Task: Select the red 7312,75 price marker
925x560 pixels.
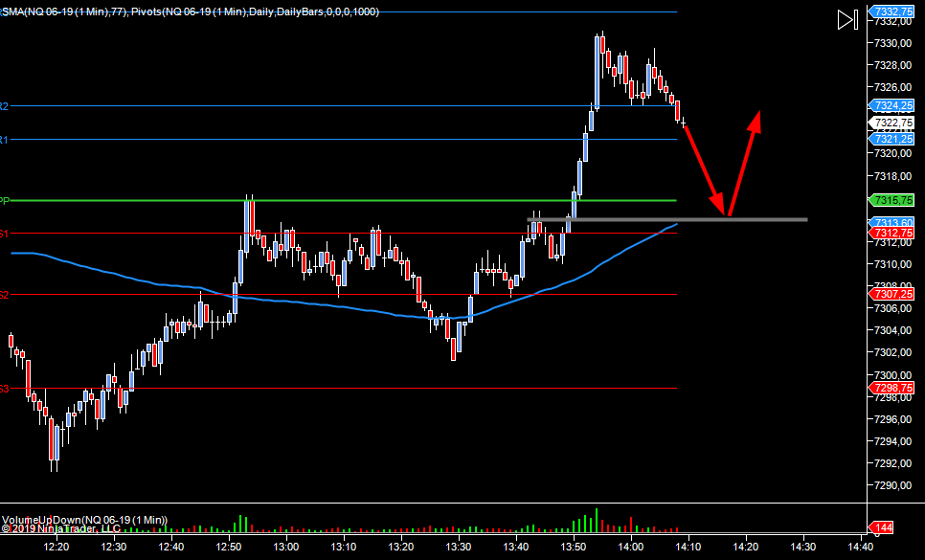Action: click(891, 234)
